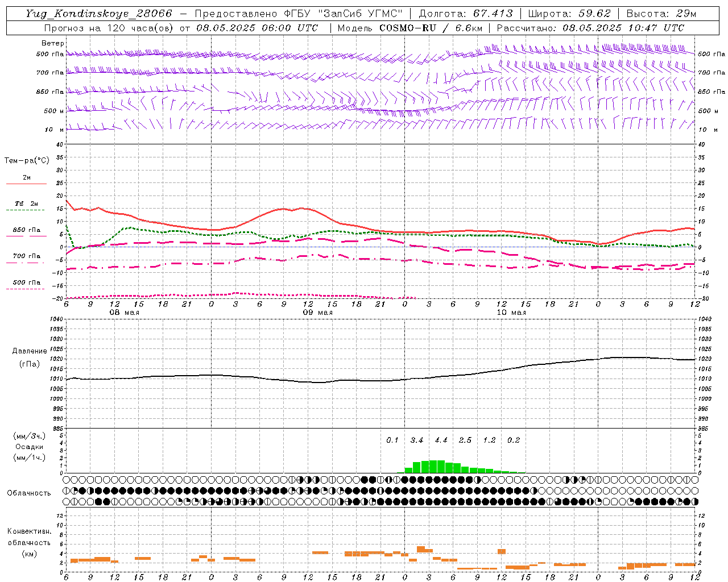Image resolution: width=728 pixels, height=582 pixels.
Task: Click the '(км)' convective cloud units label
Action: 30,554
